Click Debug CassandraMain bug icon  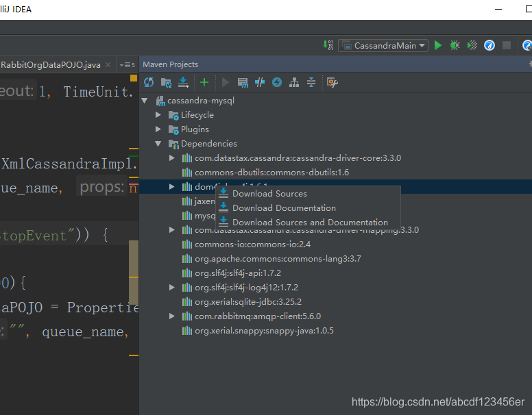(x=455, y=45)
